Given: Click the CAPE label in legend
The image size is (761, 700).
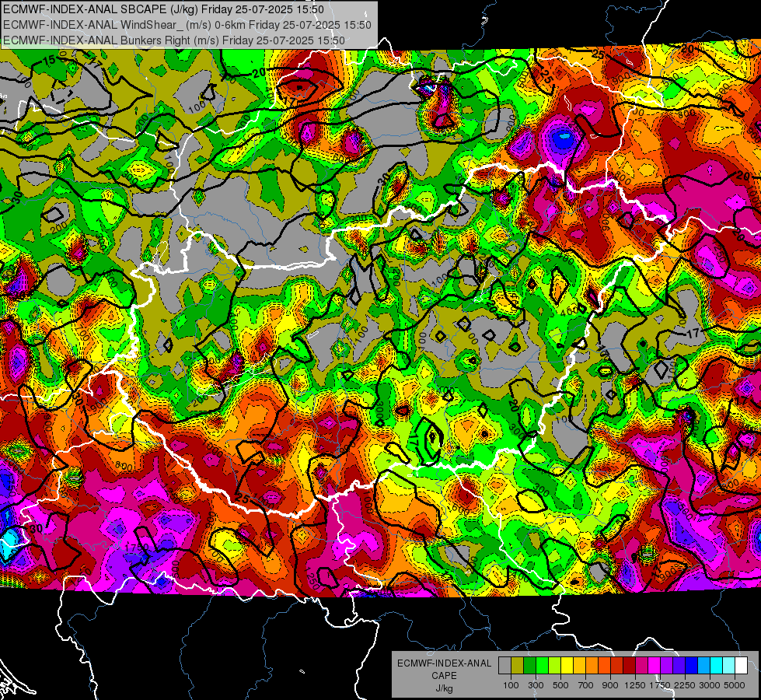Looking at the screenshot, I should pyautogui.click(x=444, y=676).
